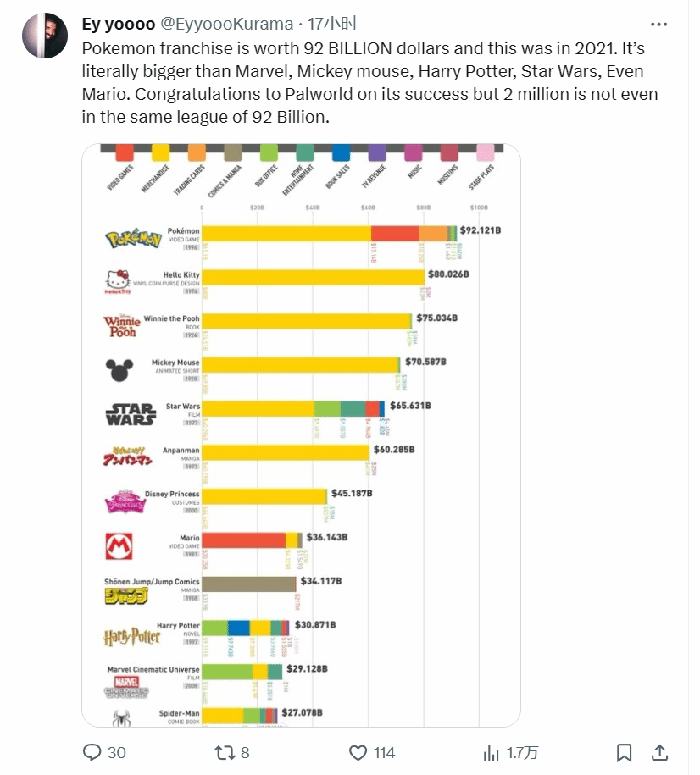Click the Hello Kitty logo

tap(118, 280)
